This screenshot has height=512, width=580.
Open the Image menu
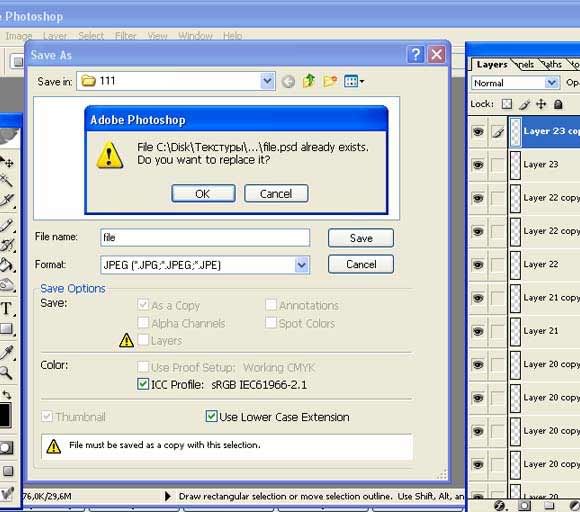tap(18, 36)
